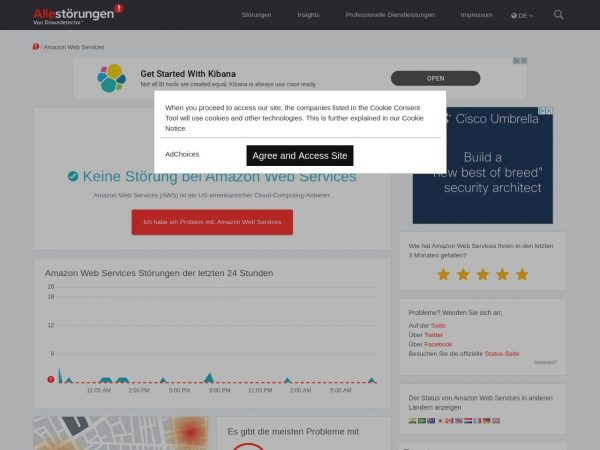This screenshot has height=450, width=600.
Task: Click the AdChoices link
Action: (x=182, y=155)
